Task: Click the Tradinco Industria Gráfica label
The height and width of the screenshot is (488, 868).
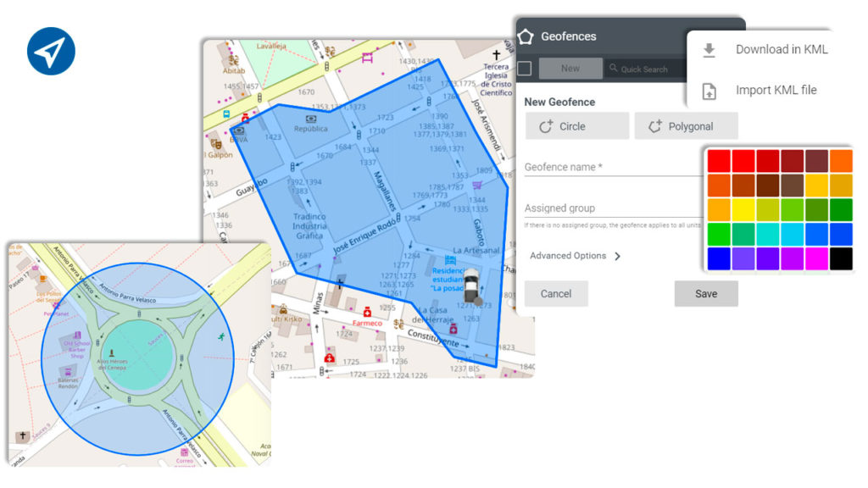Action: coord(309,226)
